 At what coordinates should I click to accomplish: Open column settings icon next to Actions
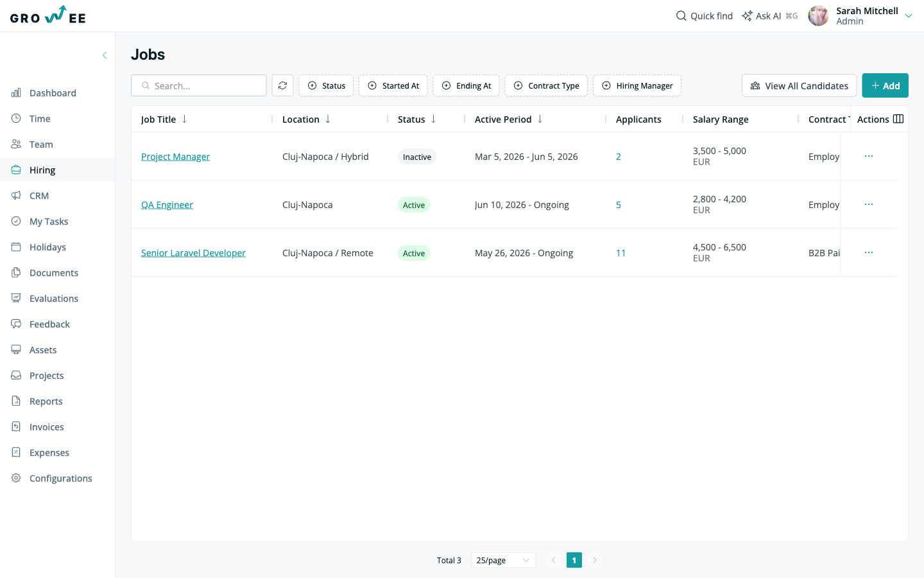click(x=898, y=119)
